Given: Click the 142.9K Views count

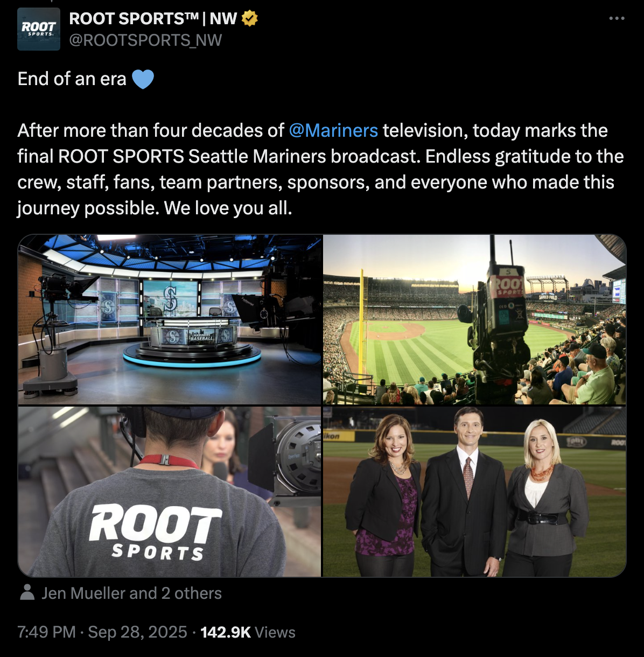Looking at the screenshot, I should (248, 632).
